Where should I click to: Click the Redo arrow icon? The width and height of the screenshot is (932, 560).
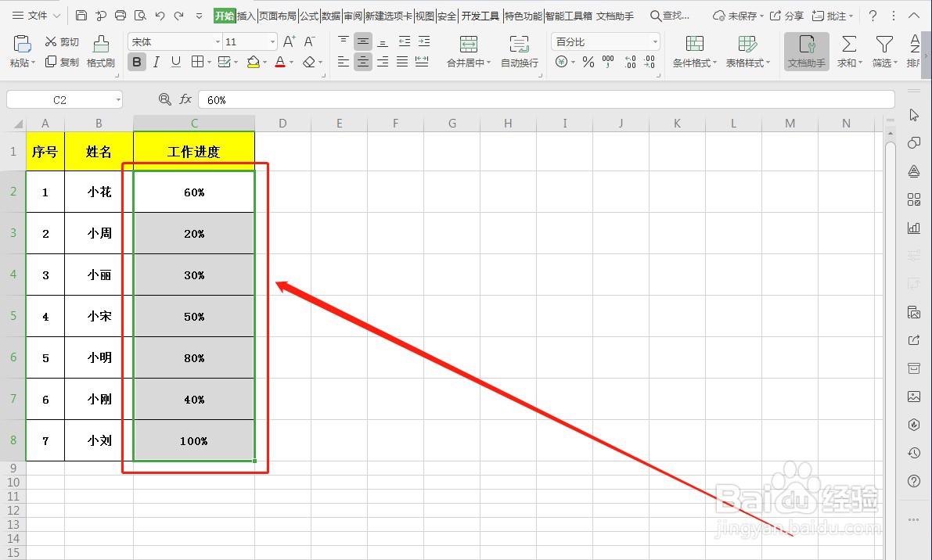tap(179, 16)
